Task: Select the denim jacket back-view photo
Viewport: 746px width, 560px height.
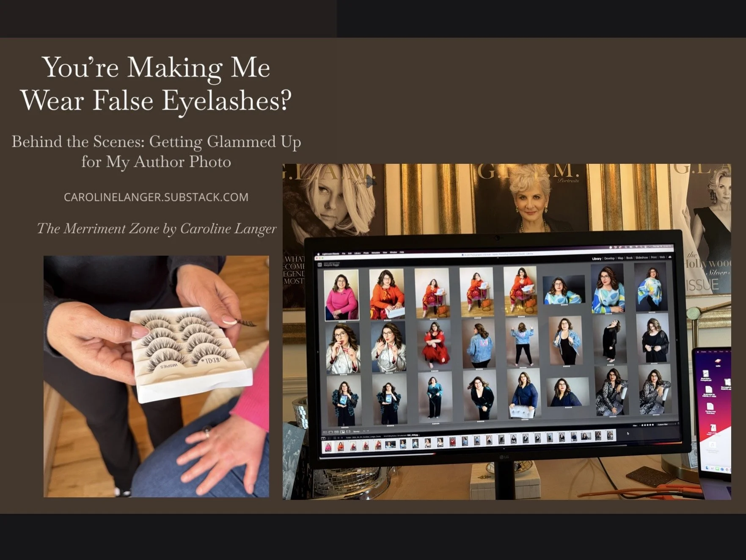Action: (478, 343)
